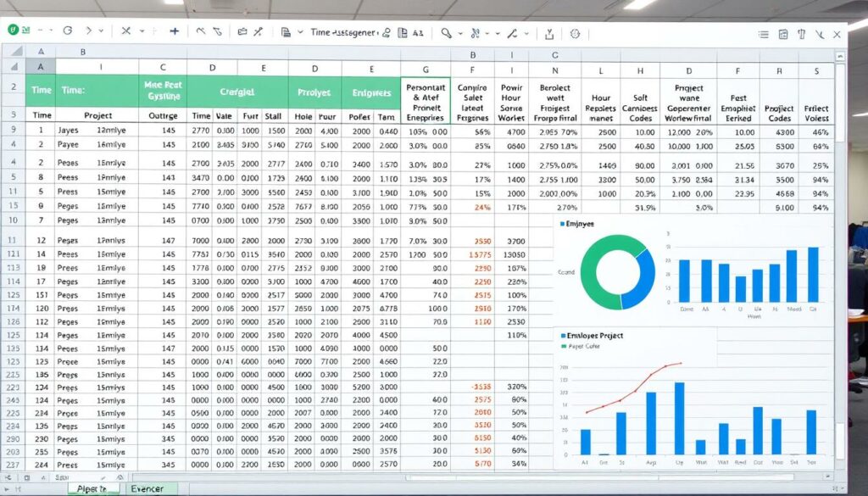
Task: Open the dropdown beside the magnifier icon
Action: pyautogui.click(x=460, y=34)
